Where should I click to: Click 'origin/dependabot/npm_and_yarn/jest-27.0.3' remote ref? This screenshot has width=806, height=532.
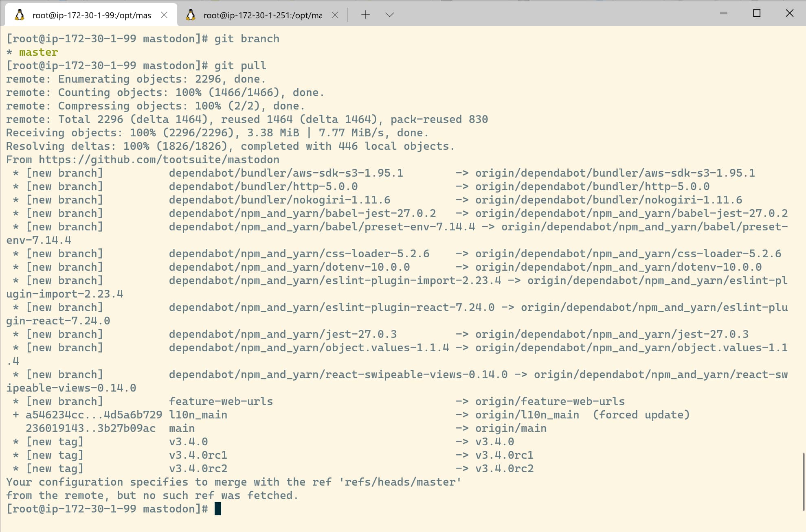(612, 334)
